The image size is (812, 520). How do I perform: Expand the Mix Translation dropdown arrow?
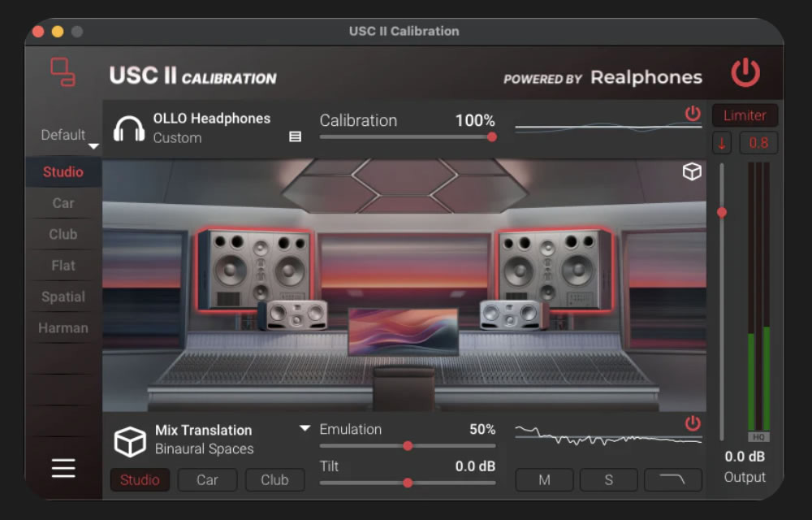tap(305, 428)
